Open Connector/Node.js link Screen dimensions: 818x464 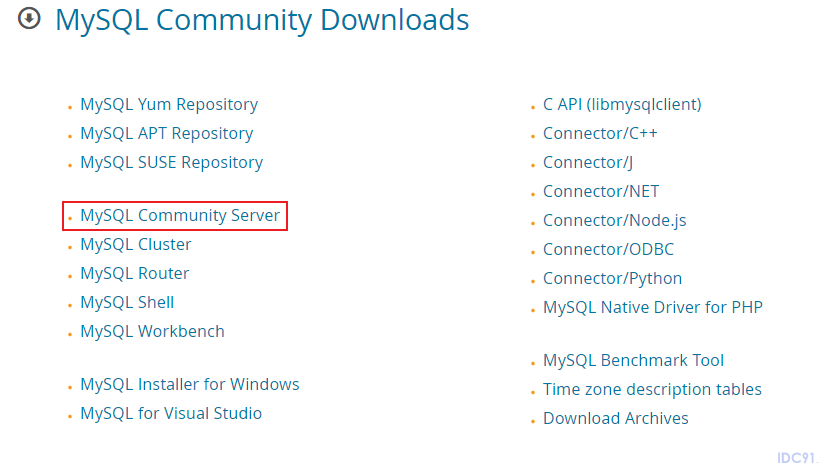click(x=615, y=221)
